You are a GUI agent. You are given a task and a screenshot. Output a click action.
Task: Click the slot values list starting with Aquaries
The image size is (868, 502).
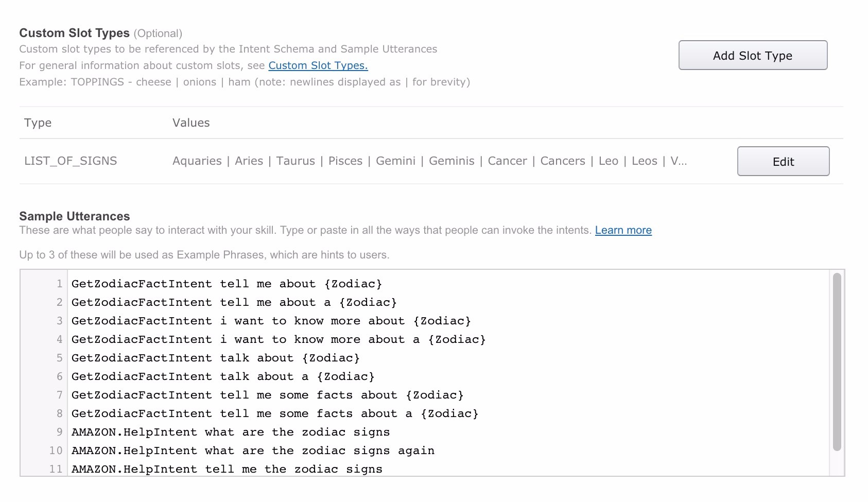[429, 161]
